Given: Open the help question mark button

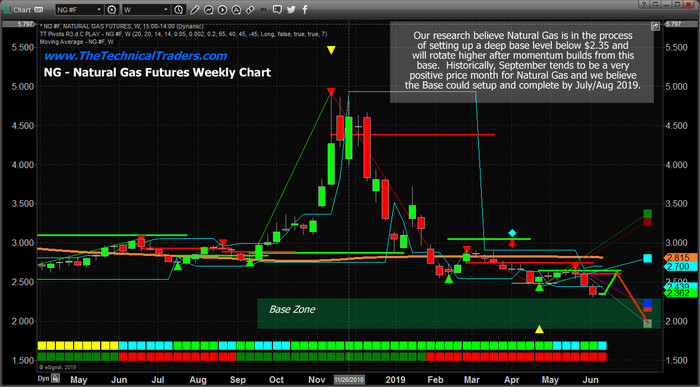Looking at the screenshot, I should [644, 4].
